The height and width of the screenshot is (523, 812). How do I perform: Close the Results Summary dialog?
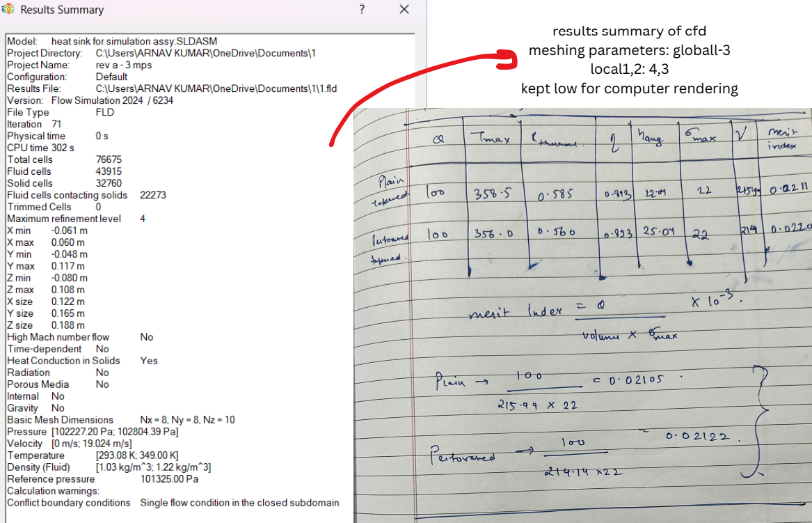tap(404, 9)
